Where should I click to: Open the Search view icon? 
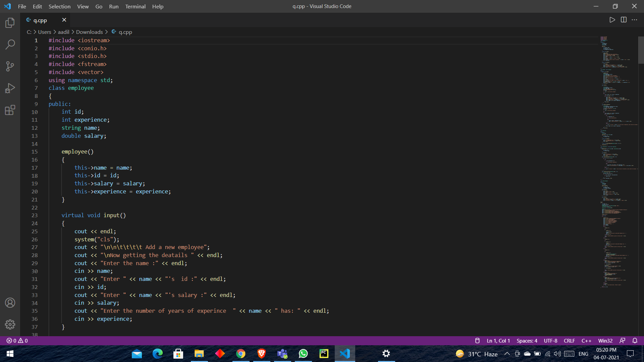10,44
